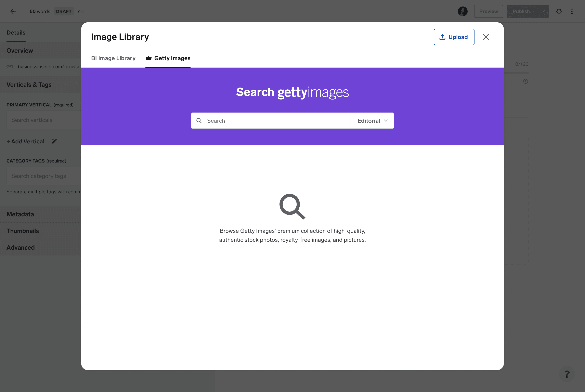Click the Add Vertical link
The height and width of the screenshot is (392, 585).
26,142
